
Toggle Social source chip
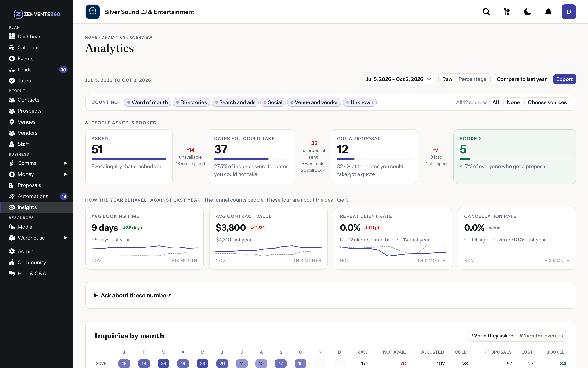(273, 102)
